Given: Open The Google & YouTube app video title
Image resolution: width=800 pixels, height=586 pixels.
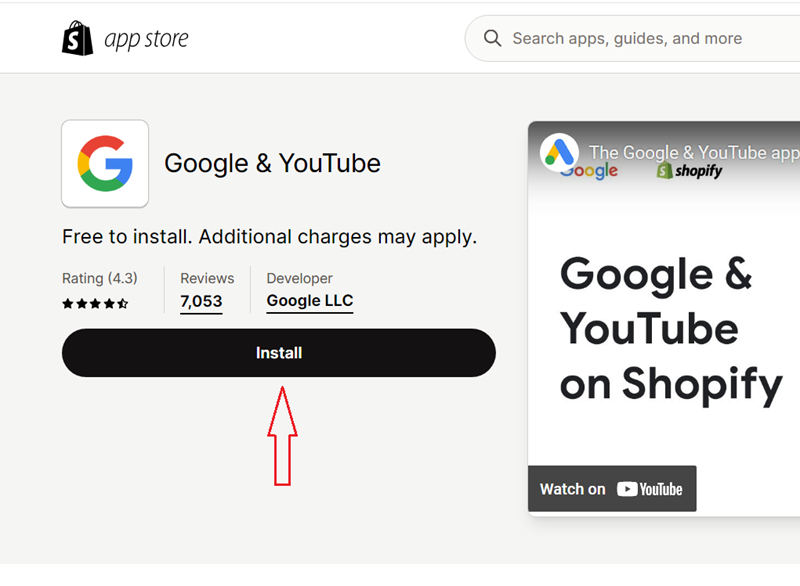Looking at the screenshot, I should (694, 152).
